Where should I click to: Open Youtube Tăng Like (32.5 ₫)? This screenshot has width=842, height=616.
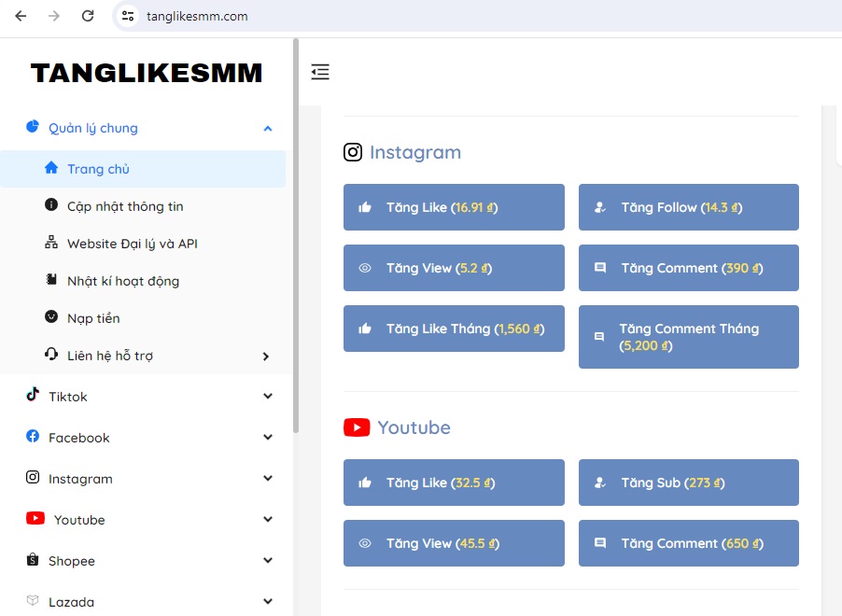coord(454,483)
